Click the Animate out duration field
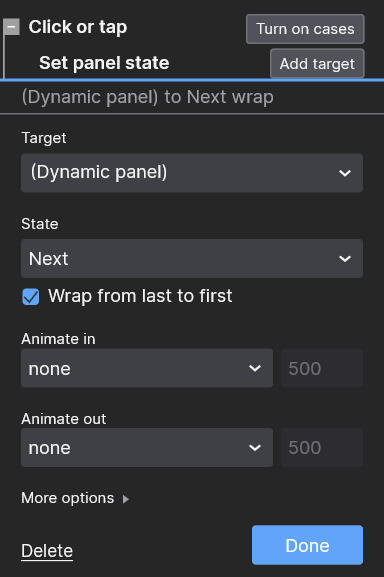This screenshot has height=577, width=384. (321, 447)
